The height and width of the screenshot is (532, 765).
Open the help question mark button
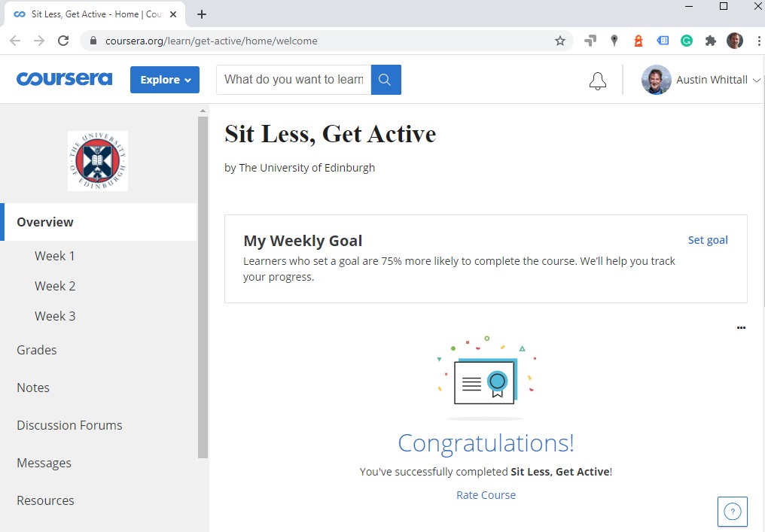pos(732,512)
